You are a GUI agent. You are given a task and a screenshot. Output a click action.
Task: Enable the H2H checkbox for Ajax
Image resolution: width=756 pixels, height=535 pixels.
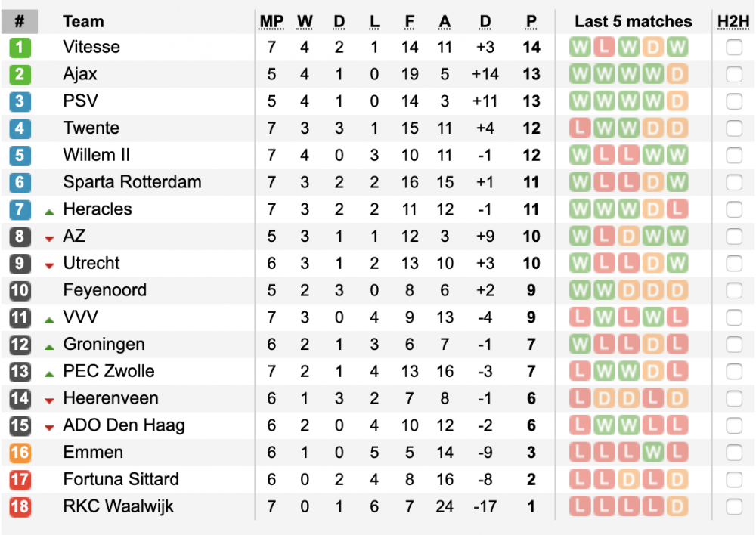733,74
